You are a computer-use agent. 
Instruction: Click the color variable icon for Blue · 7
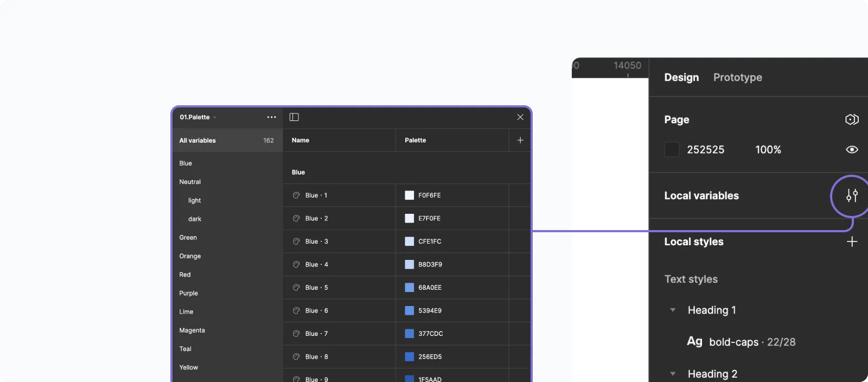click(x=296, y=334)
